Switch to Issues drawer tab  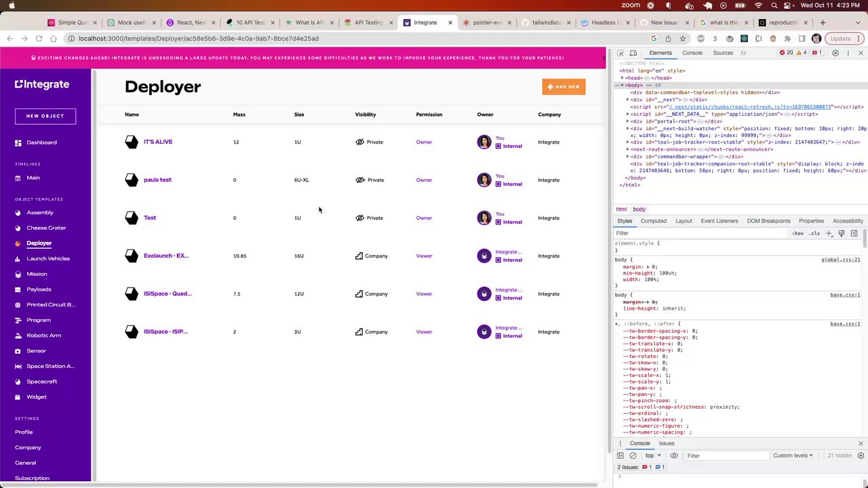coord(667,443)
